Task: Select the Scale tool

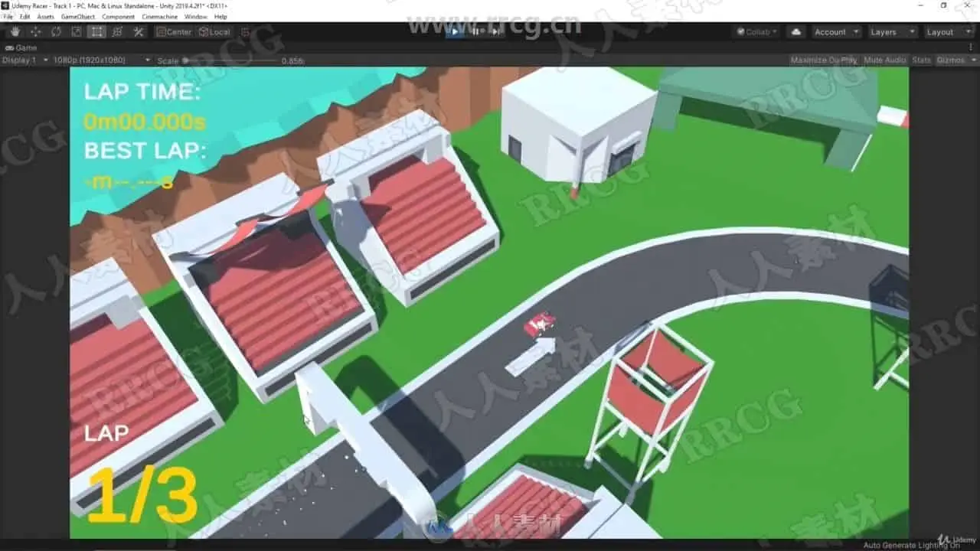Action: click(x=77, y=32)
